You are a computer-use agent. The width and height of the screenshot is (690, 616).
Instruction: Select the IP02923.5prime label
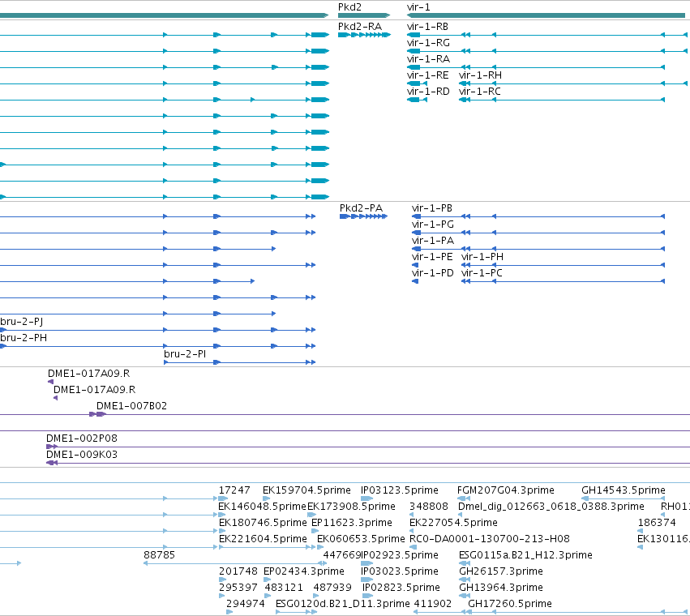click(x=400, y=556)
